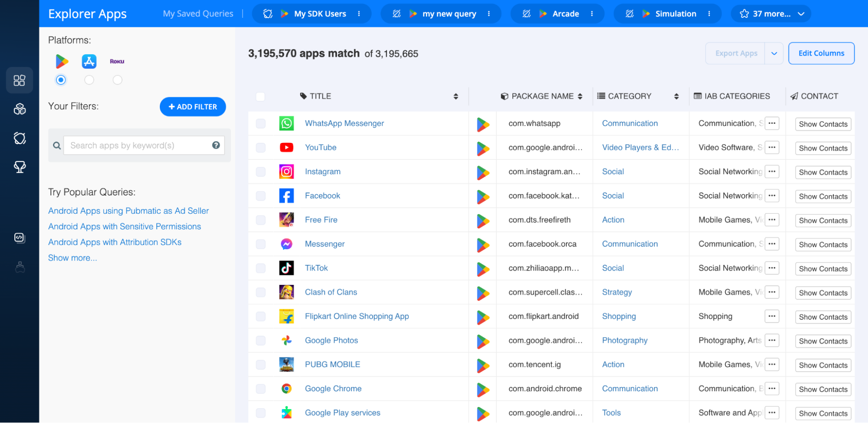Click the PUBG MOBILE app icon
This screenshot has width=868, height=423.
click(x=287, y=364)
